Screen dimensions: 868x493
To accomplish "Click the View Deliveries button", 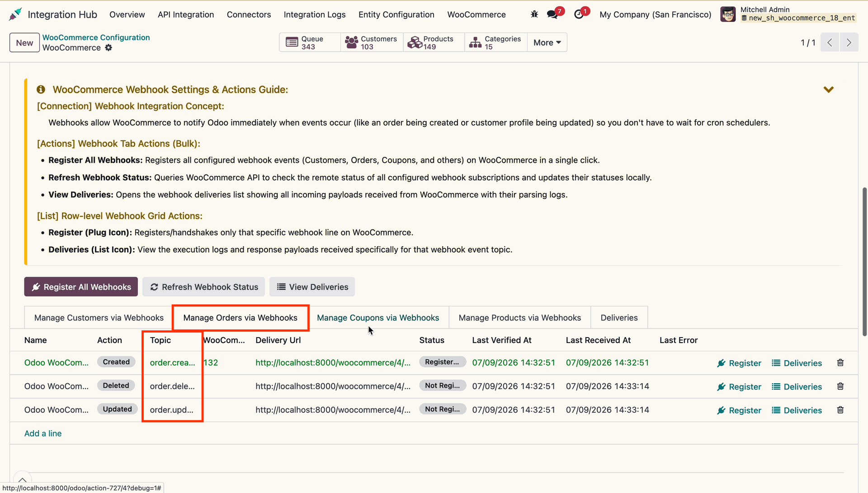I will click(x=312, y=287).
